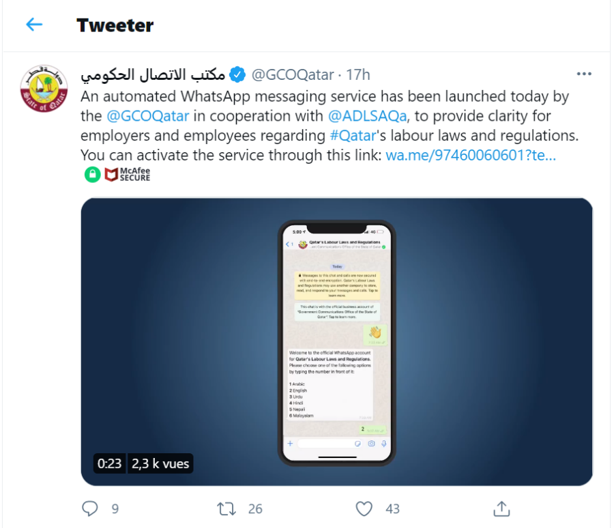Viewport: 614px width, 528px height.
Task: Open the wa.me WhatsApp link
Action: coord(470,156)
